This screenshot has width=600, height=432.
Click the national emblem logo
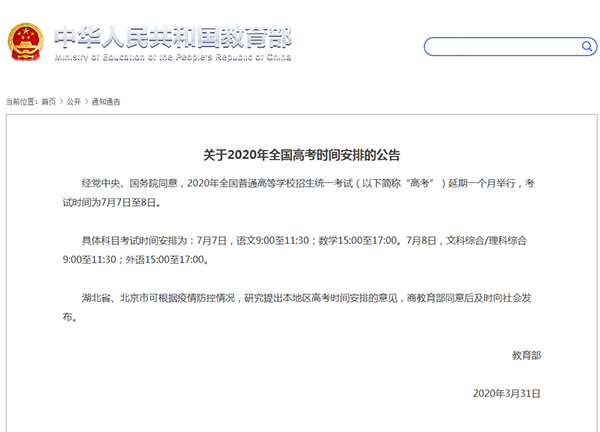(x=26, y=42)
